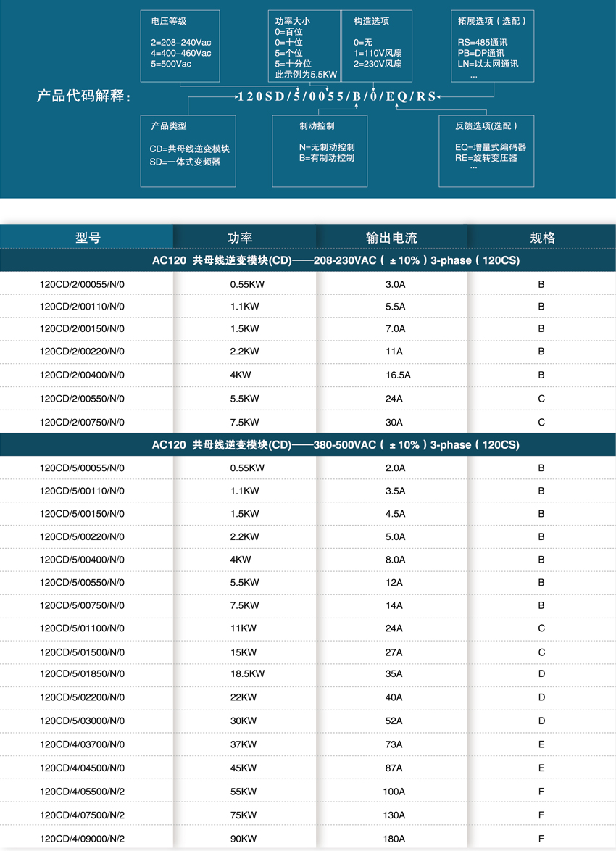Select the AC120 380-500VAC section banner
The height and width of the screenshot is (851, 616).
coord(308,444)
